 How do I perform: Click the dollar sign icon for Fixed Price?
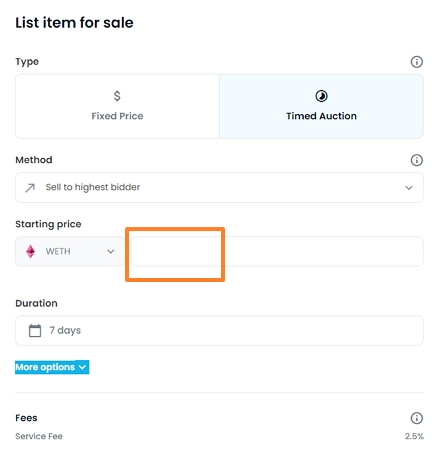(117, 96)
